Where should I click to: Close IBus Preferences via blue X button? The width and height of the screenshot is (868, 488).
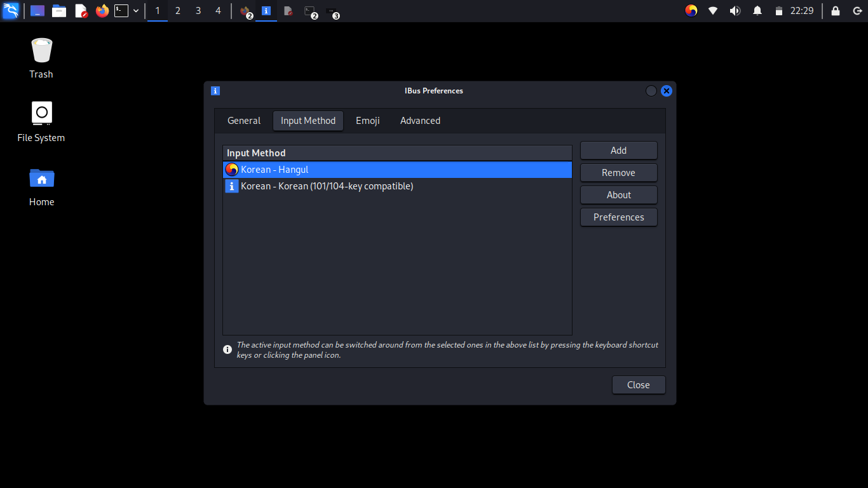click(x=667, y=91)
